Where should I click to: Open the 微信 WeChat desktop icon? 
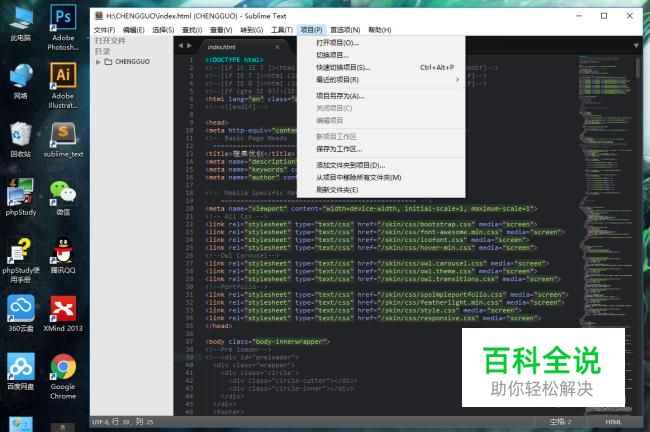point(63,197)
